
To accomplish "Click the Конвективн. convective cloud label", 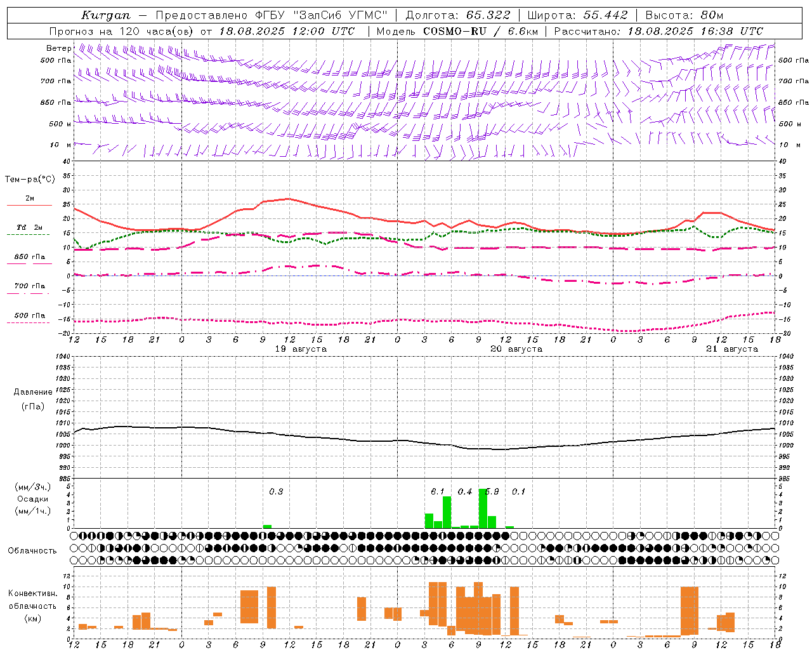I will [33, 594].
